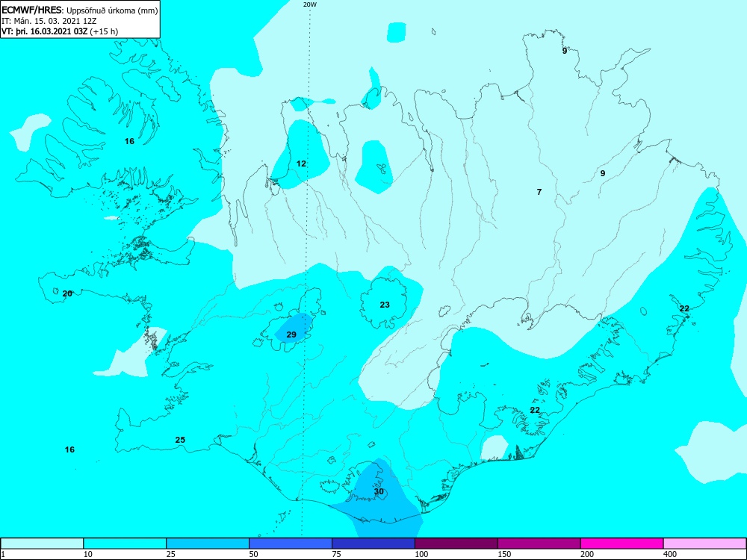The width and height of the screenshot is (747, 560).
Task: Click the 'IT: Mán. 15. 03. 2021 12Z' line
Action: (x=49, y=21)
